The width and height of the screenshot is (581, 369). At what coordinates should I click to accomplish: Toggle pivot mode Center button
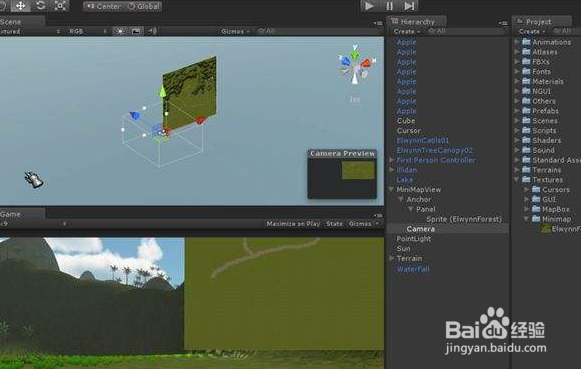(103, 6)
